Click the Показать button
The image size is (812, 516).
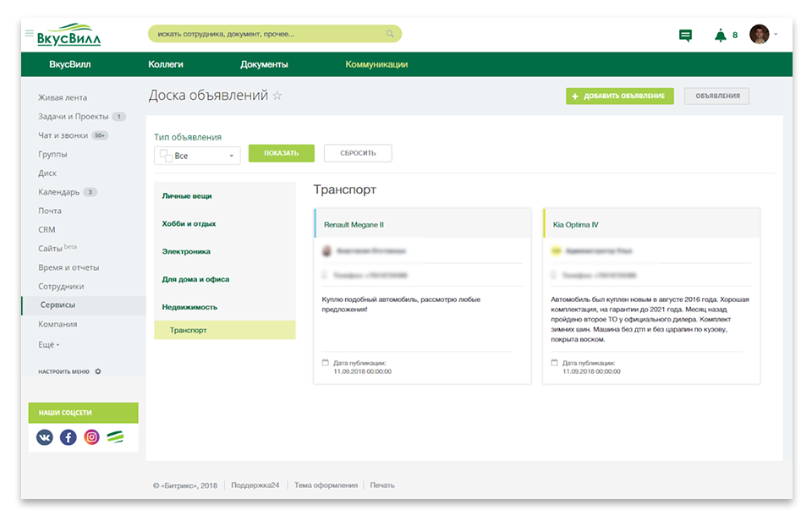[281, 153]
